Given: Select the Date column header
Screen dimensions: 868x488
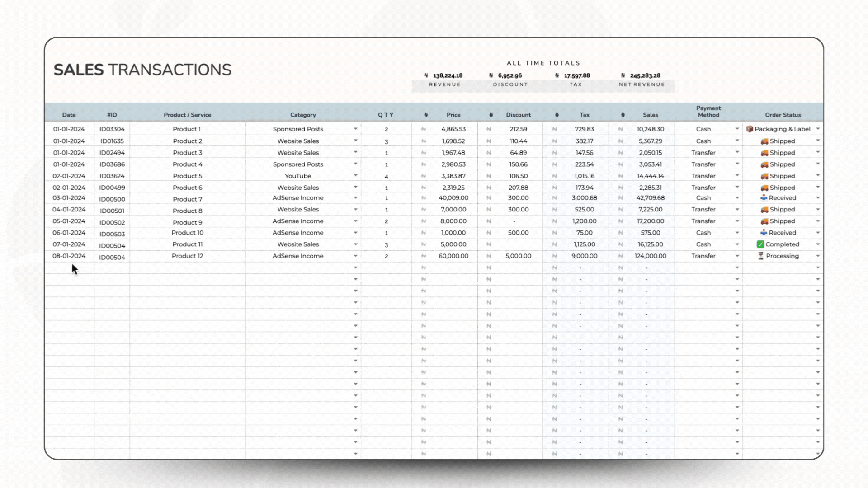Looking at the screenshot, I should [69, 115].
